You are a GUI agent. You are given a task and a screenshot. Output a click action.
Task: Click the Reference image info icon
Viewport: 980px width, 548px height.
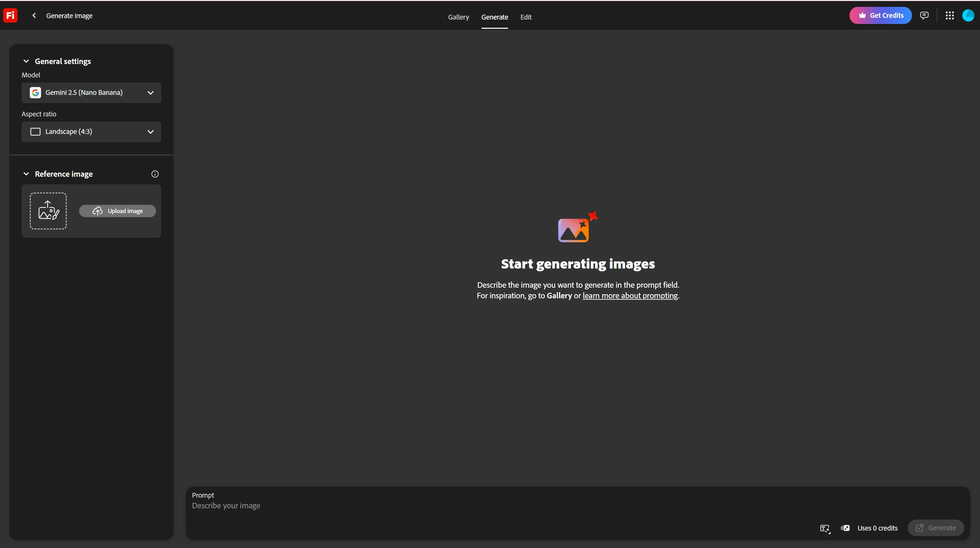pos(155,174)
